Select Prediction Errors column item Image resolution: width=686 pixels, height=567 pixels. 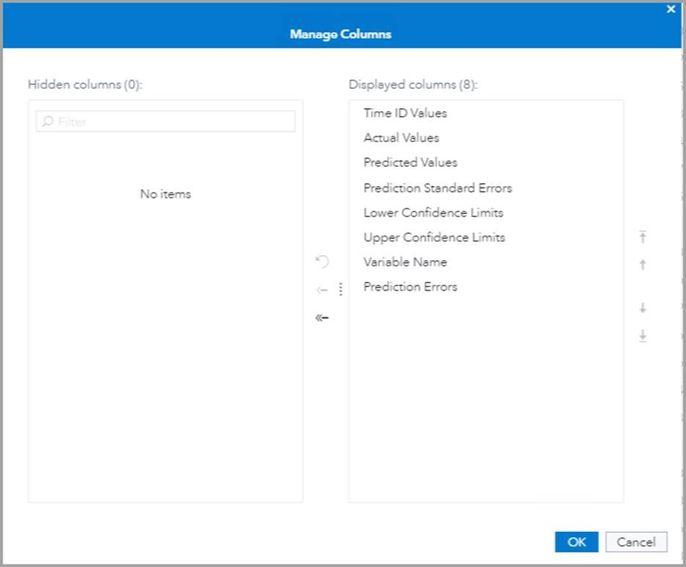tap(410, 287)
